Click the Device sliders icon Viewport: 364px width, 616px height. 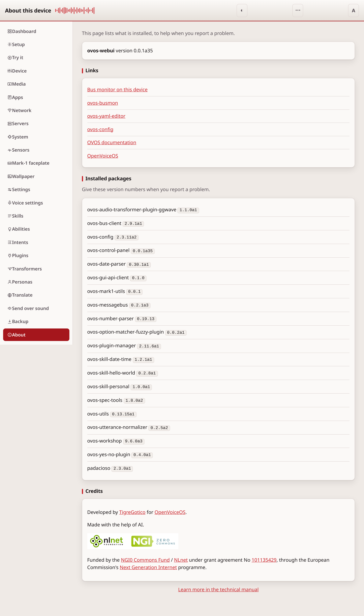(x=10, y=71)
